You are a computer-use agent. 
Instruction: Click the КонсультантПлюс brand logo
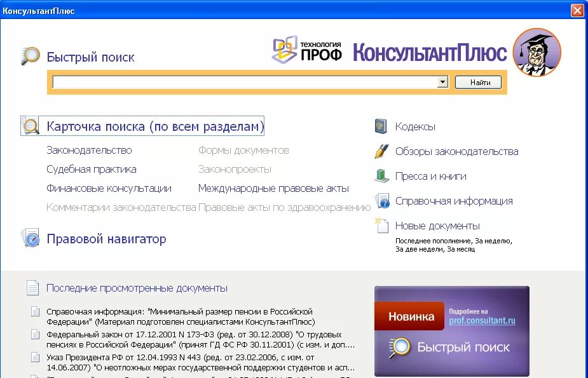pos(430,52)
